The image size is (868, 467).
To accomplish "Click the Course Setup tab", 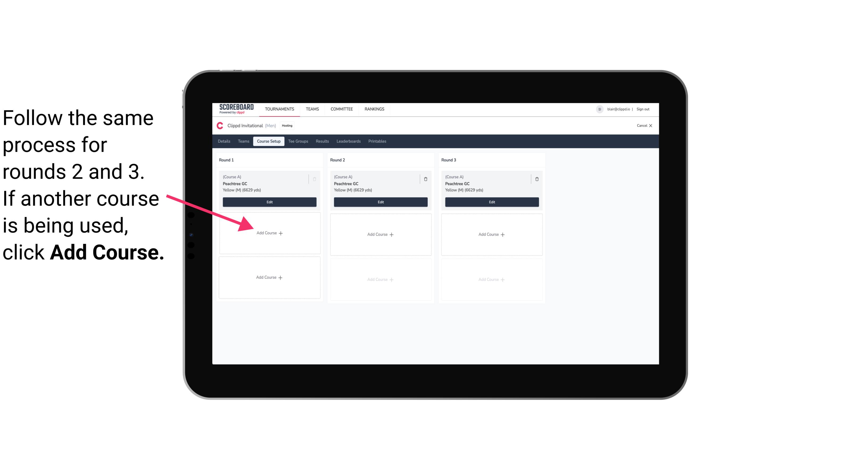I will click(x=268, y=141).
